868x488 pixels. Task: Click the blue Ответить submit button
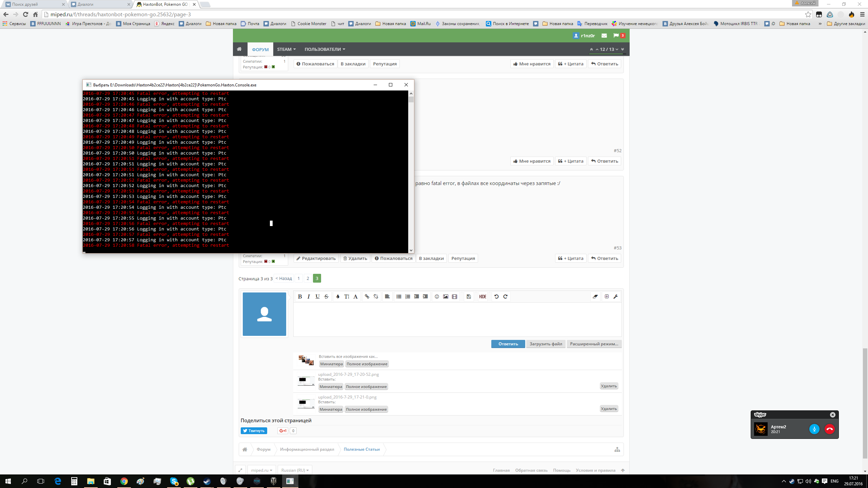click(x=508, y=344)
